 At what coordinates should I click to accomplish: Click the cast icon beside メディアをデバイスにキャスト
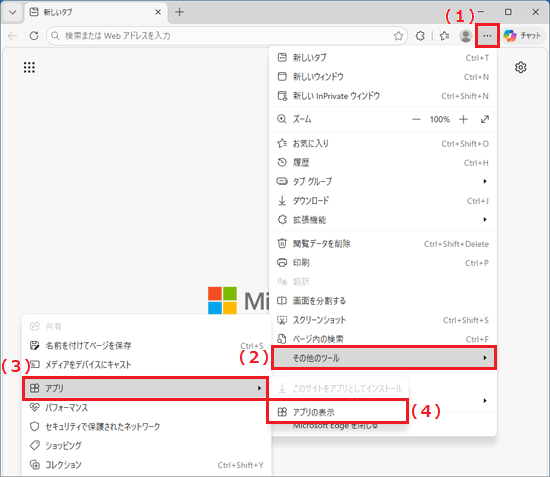point(34,365)
